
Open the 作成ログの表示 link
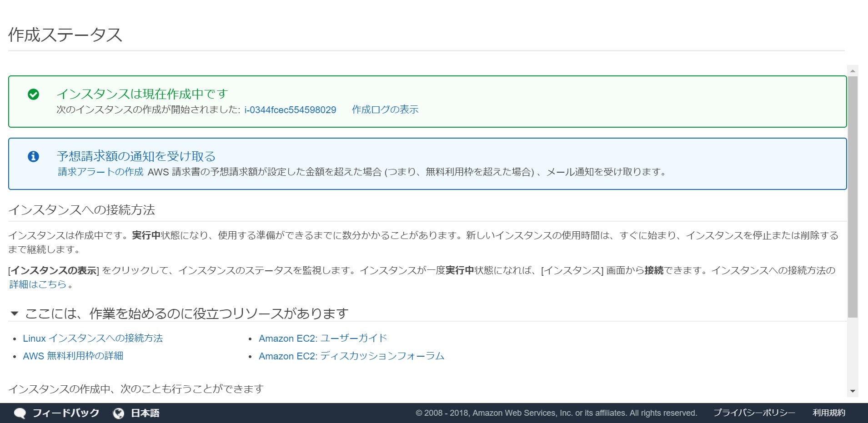[385, 109]
